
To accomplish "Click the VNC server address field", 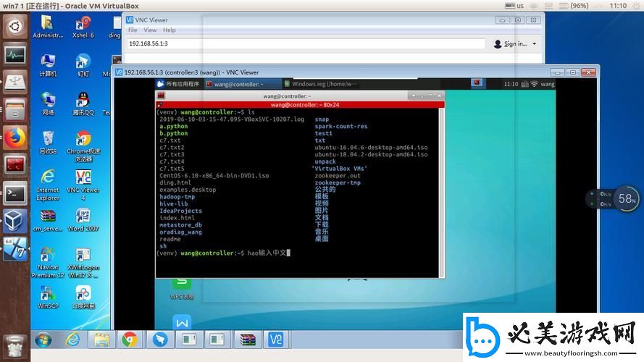I will (x=305, y=43).
